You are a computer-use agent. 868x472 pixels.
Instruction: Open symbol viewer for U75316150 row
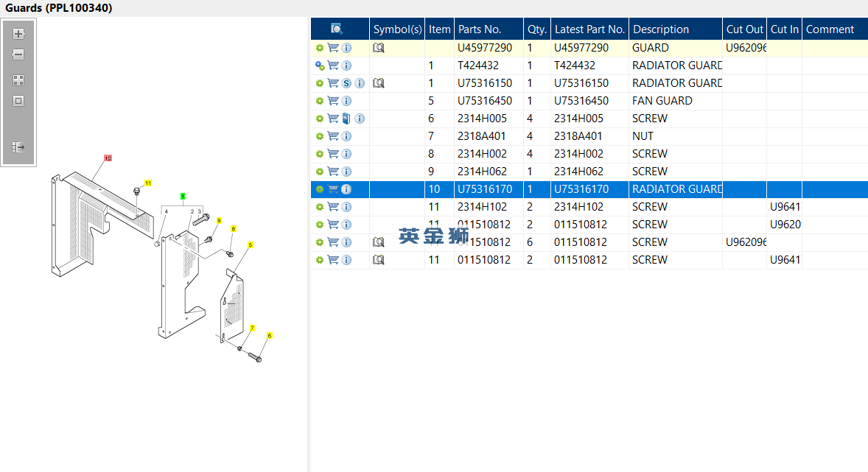pyautogui.click(x=379, y=83)
